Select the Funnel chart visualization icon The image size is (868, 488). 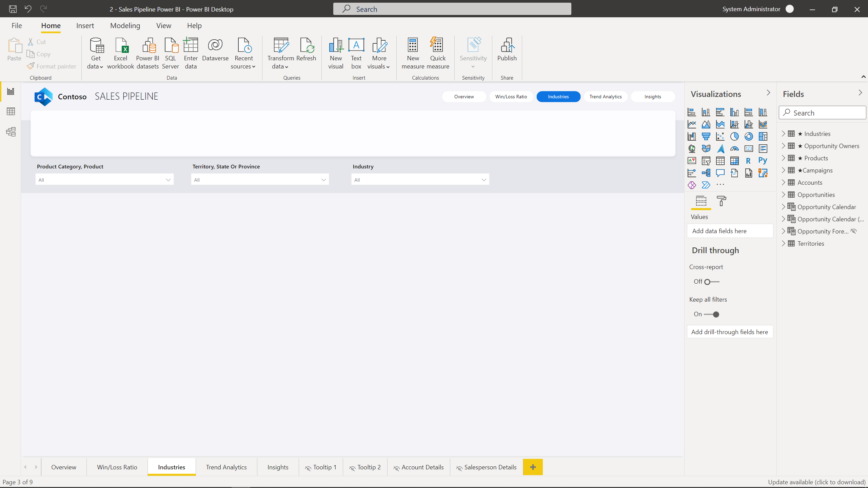click(706, 137)
